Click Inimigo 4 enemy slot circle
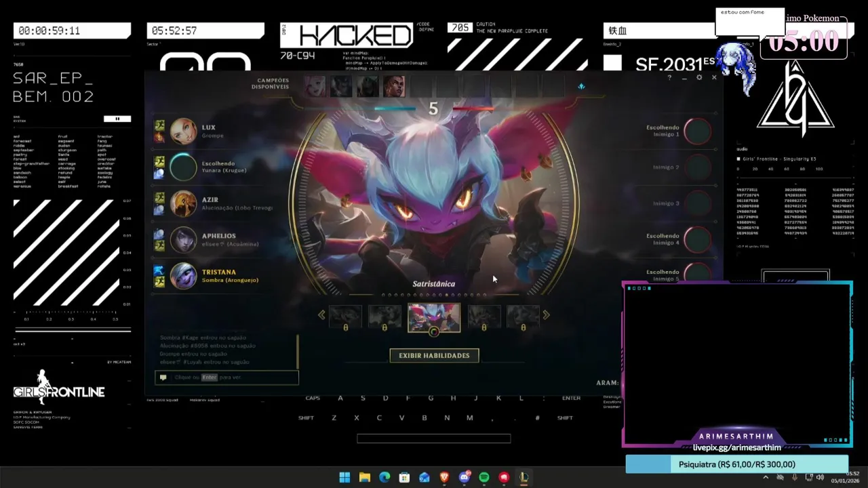This screenshot has width=868, height=488. (x=697, y=239)
